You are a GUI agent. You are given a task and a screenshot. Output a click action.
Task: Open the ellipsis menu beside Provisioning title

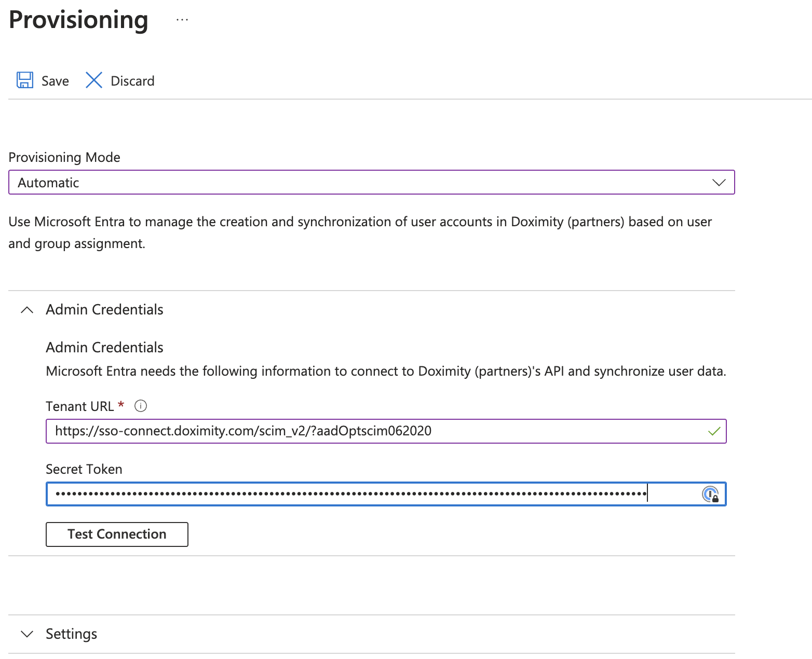[182, 20]
